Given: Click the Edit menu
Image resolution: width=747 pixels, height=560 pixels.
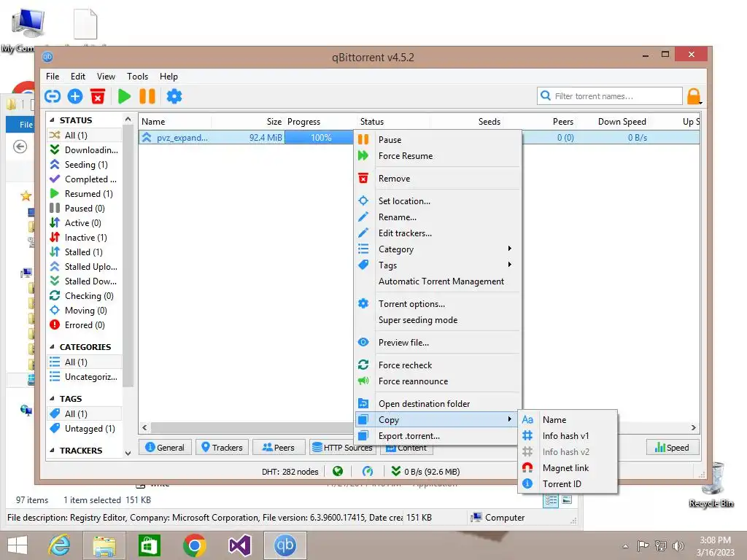Looking at the screenshot, I should point(77,76).
